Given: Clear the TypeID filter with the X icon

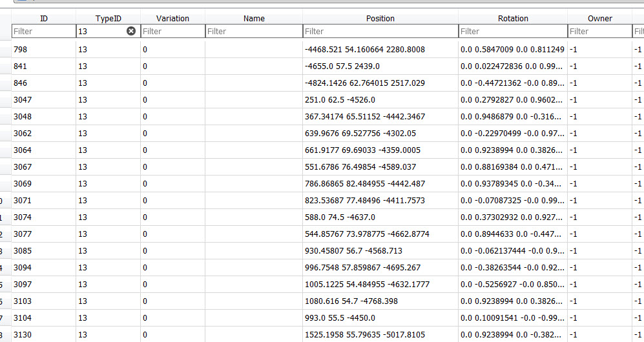Looking at the screenshot, I should tap(131, 31).
